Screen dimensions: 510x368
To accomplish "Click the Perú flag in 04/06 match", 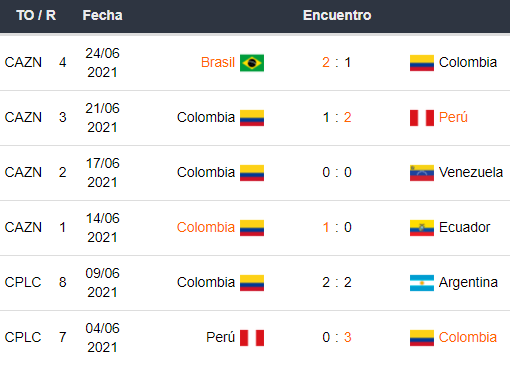I will point(252,338).
